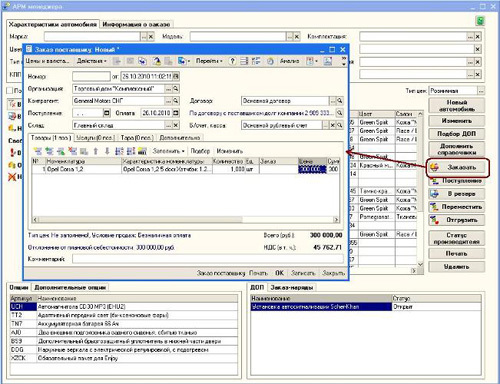Open selection list for Модель field
Screen dimensions: 500x384
click(290, 37)
